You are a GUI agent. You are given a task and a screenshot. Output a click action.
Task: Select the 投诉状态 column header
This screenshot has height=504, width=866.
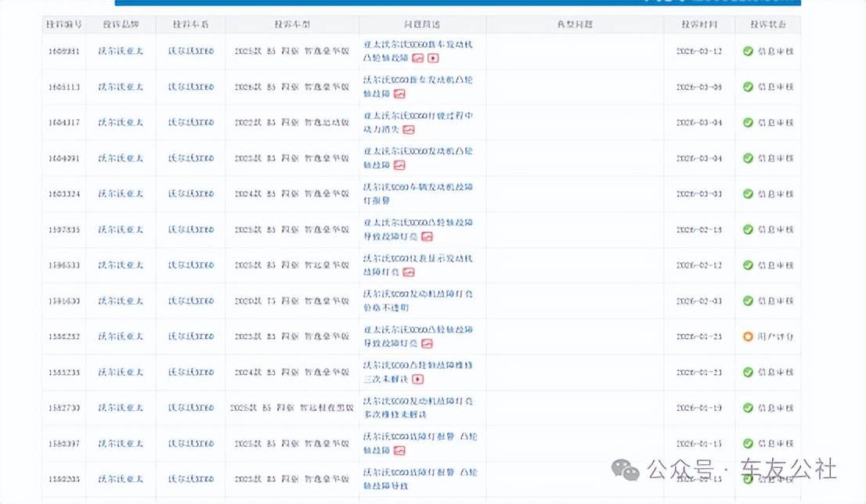[767, 24]
